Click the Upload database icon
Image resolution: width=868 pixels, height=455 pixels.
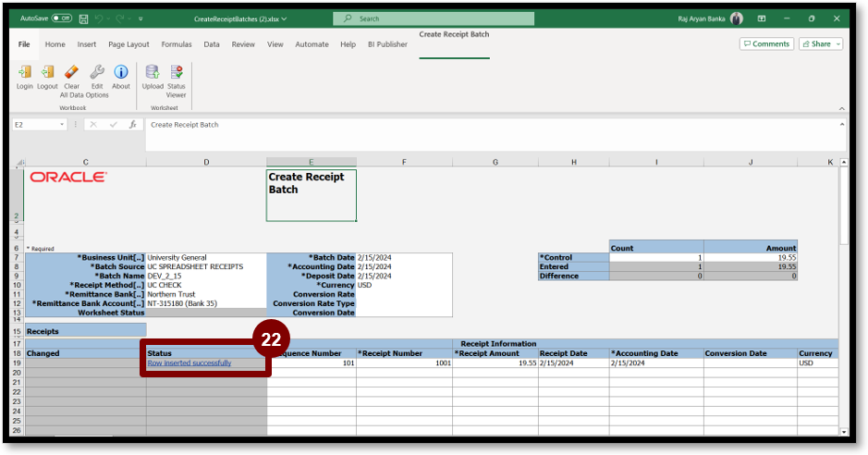pos(153,72)
